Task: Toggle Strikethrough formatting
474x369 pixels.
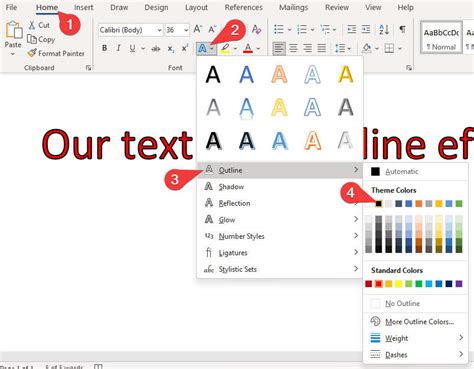Action: pos(155,49)
